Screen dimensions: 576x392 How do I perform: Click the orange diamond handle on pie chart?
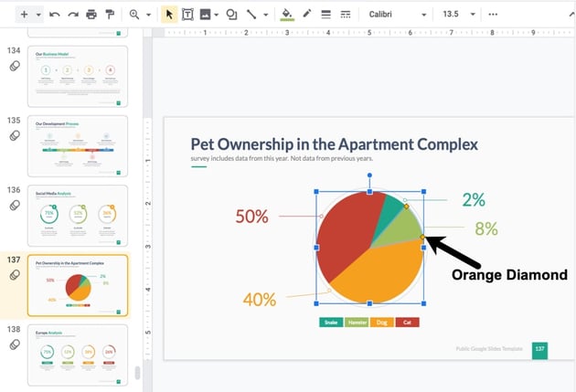[x=422, y=238]
